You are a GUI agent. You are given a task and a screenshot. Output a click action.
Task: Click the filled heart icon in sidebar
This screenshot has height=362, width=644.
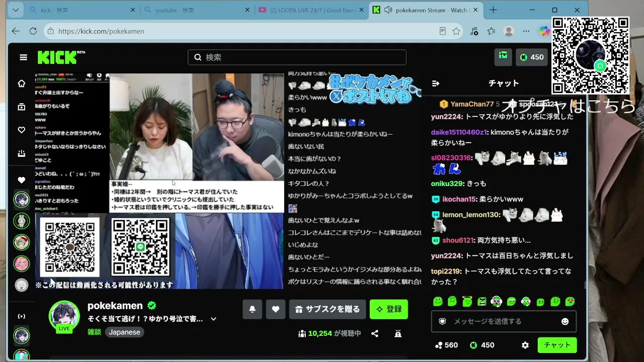[21, 180]
